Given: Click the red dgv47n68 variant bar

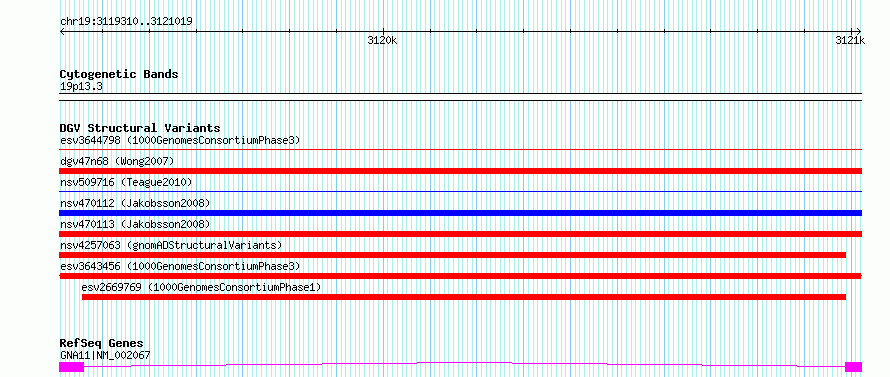Looking at the screenshot, I should pyautogui.click(x=460, y=171).
